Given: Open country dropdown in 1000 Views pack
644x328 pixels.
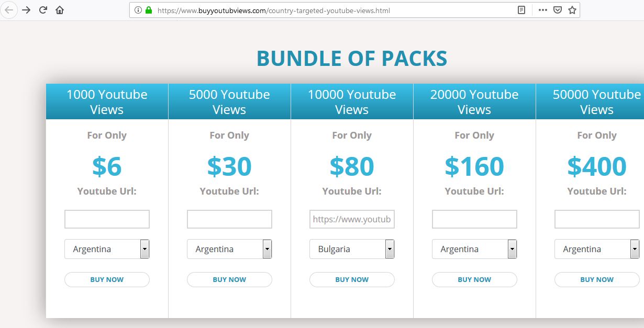Looking at the screenshot, I should coord(107,249).
